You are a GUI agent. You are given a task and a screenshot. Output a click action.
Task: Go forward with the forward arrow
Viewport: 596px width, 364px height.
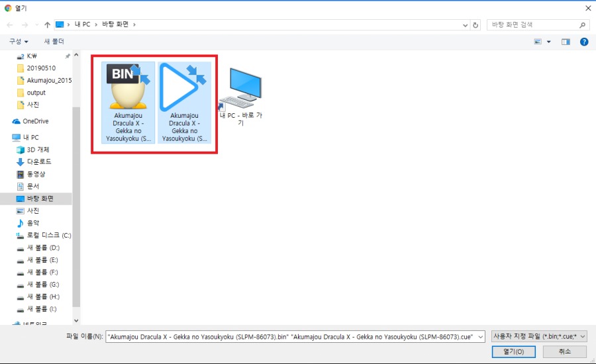click(25, 24)
